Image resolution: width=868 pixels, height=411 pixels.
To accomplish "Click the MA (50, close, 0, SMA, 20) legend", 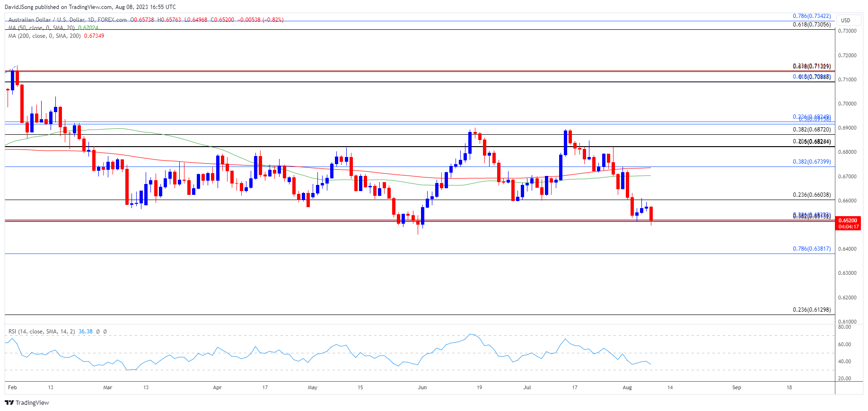I will (x=41, y=28).
